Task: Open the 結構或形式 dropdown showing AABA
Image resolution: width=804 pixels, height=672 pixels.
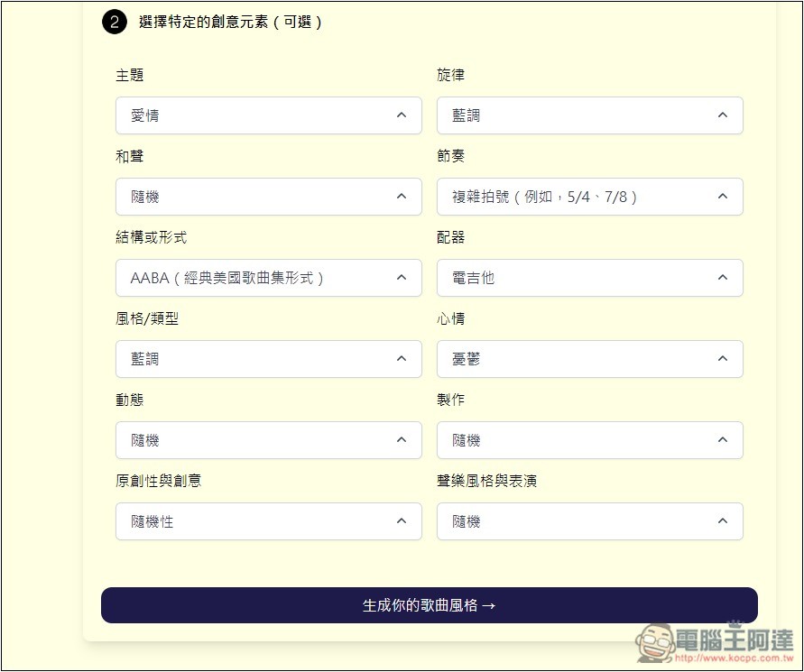Action: (268, 278)
